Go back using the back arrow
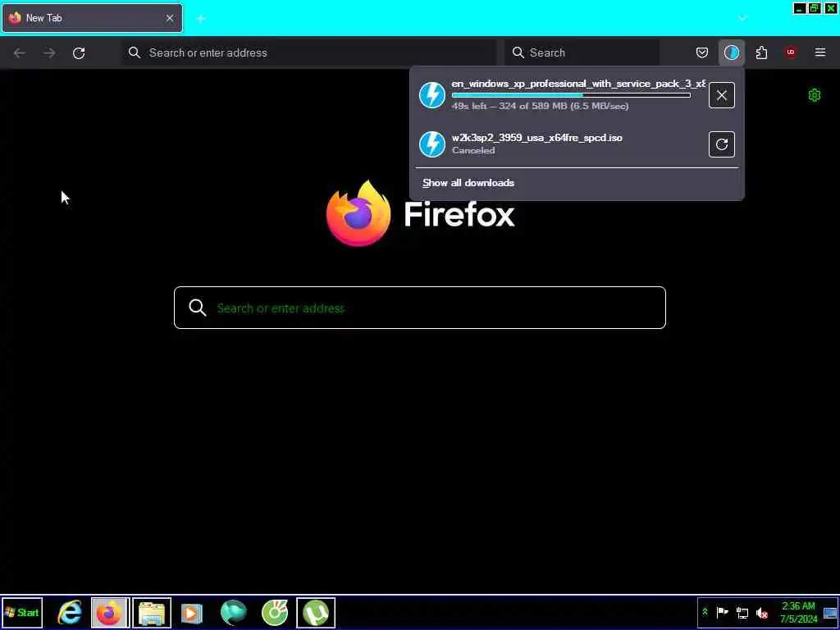This screenshot has width=840, height=630. [x=20, y=52]
